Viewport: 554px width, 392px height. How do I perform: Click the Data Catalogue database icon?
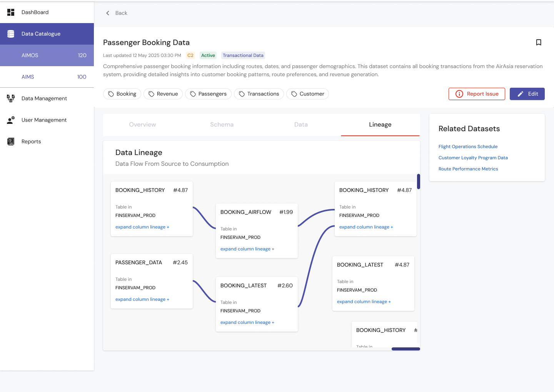pos(11,34)
